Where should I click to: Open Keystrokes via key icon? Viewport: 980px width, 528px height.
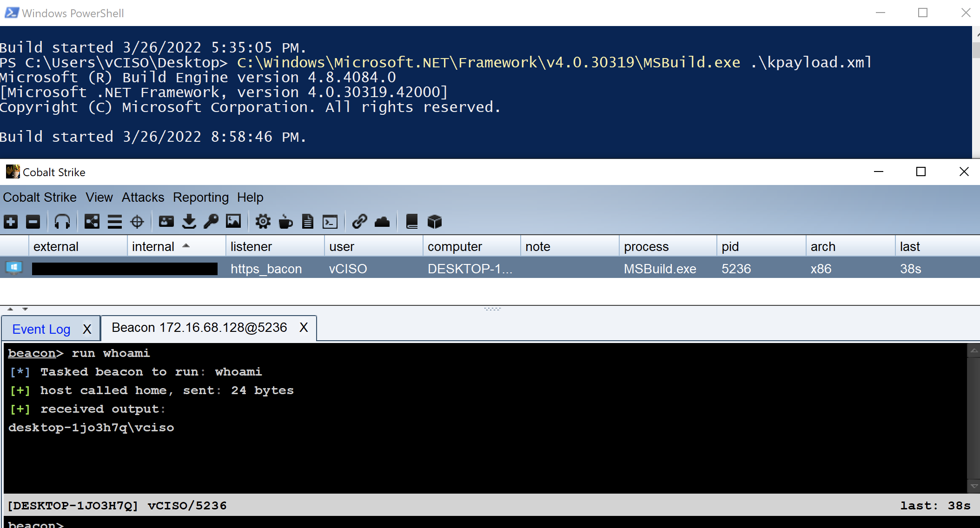point(211,222)
